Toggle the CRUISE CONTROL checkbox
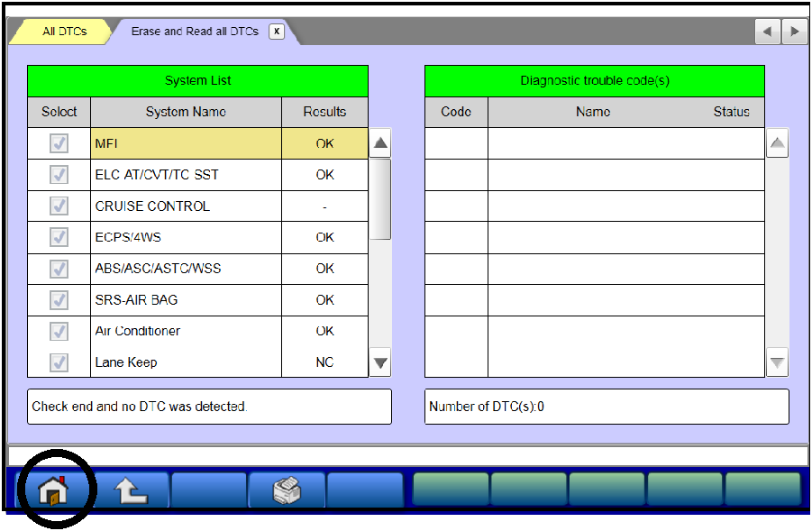Image resolution: width=812 pixels, height=531 pixels. point(59,206)
